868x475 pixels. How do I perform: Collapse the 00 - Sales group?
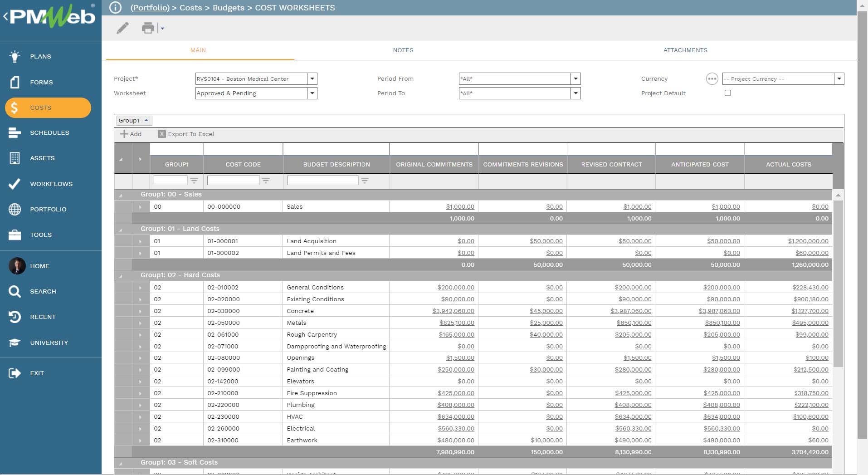(x=121, y=195)
